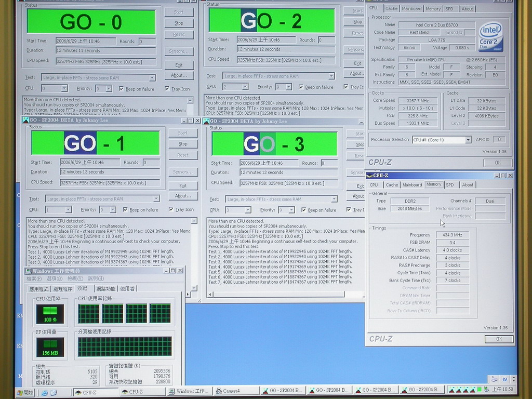Click the CPU Speed field in the GO-3 window
The image size is (532, 399).
tap(289, 183)
